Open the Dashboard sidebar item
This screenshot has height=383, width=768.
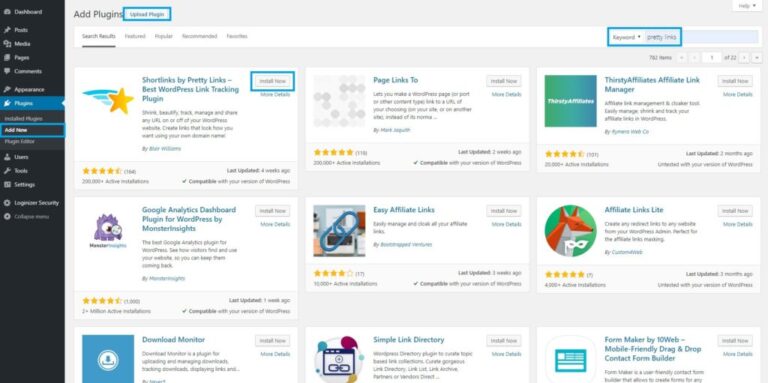click(x=28, y=12)
